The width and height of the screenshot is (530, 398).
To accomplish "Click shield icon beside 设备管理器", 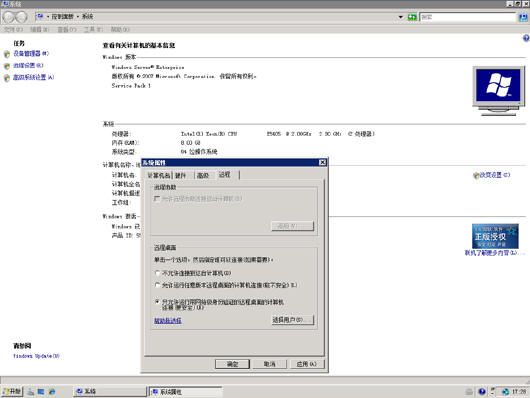I will pyautogui.click(x=7, y=54).
